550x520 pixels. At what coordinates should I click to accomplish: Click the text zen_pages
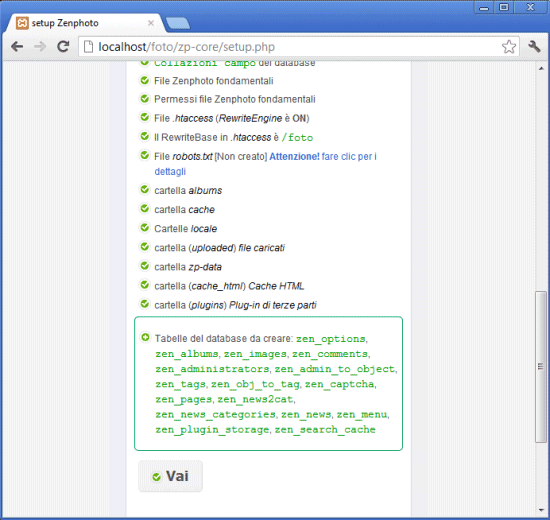[184, 399]
